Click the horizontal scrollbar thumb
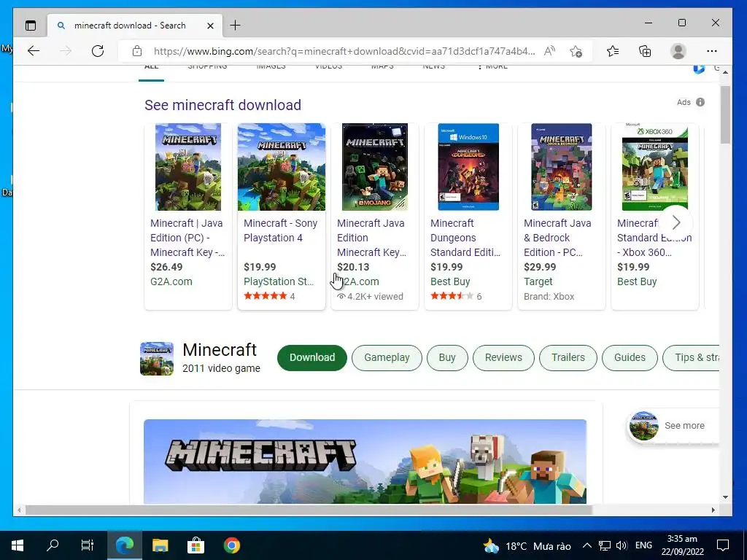Screen dimensions: 747x560 coord(309,510)
